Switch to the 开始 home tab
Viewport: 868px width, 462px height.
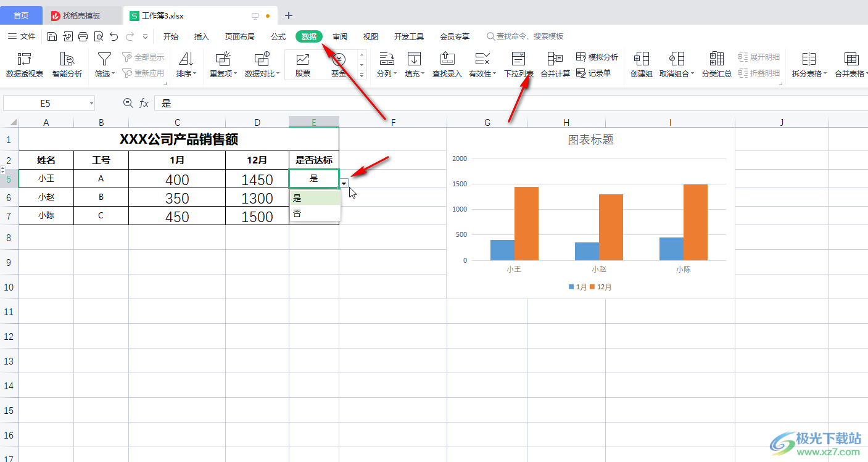click(x=171, y=36)
